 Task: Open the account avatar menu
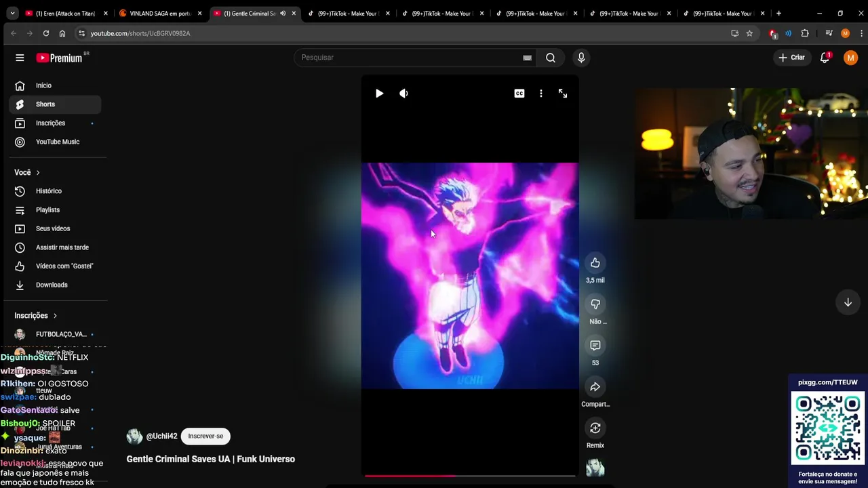(x=850, y=58)
